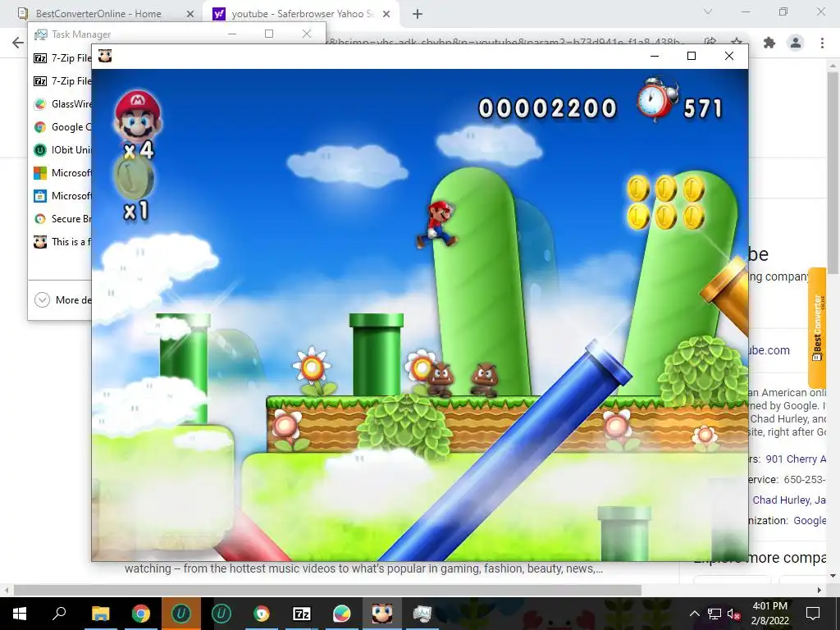Screen dimensions: 840x630
Task: Close the Mario game window
Action: click(x=729, y=56)
